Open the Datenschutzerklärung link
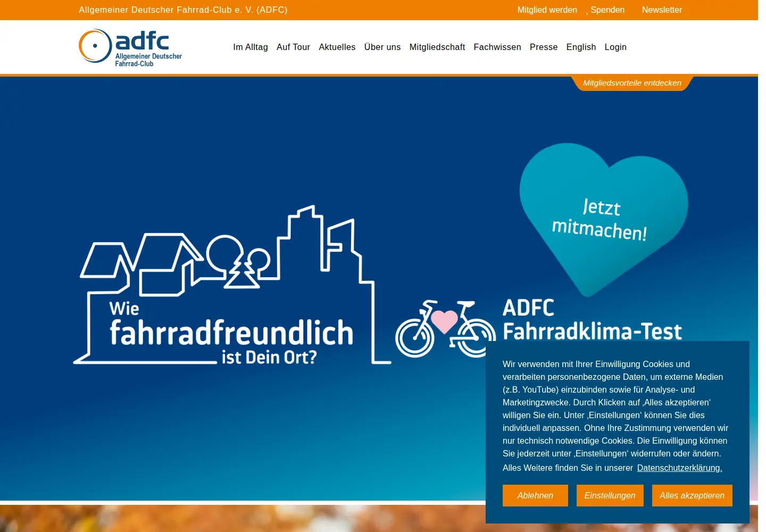766x532 pixels. coord(679,468)
